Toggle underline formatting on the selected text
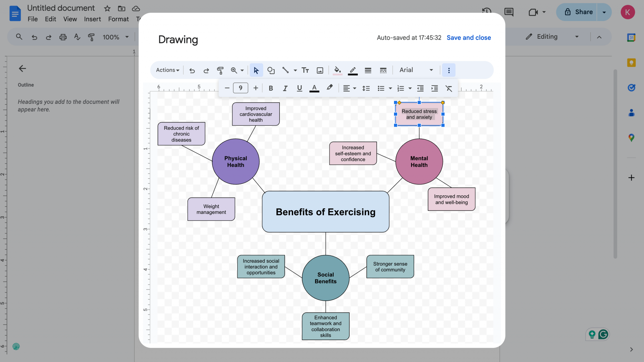Viewport: 644px width, 362px height. (x=299, y=88)
